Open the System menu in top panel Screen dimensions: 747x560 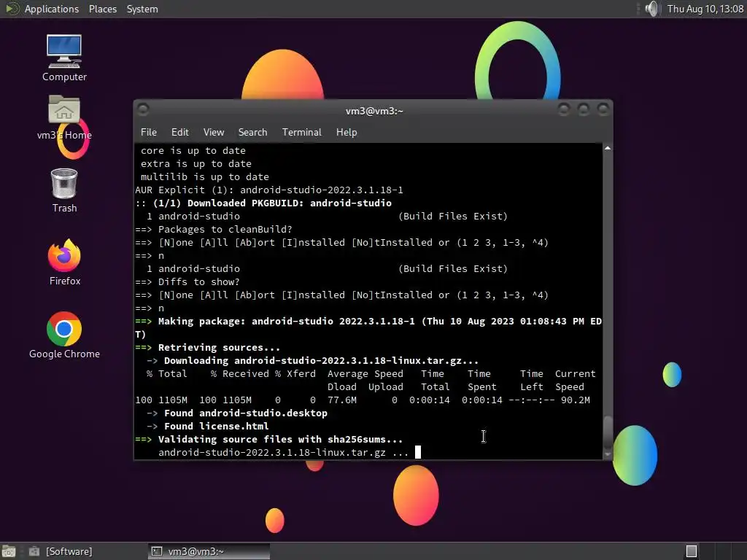point(142,9)
